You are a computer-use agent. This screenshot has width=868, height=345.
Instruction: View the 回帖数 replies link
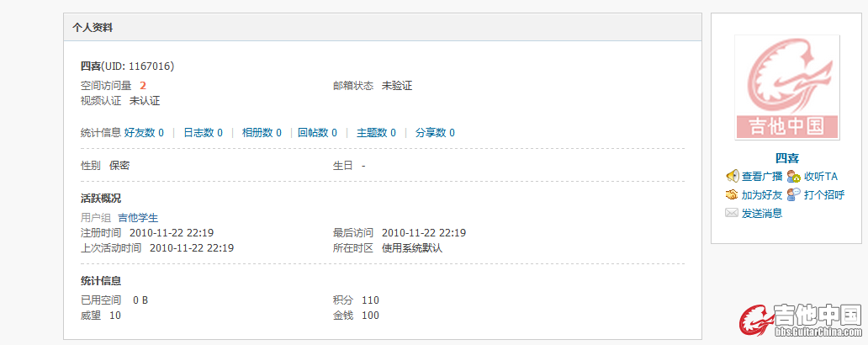point(317,132)
